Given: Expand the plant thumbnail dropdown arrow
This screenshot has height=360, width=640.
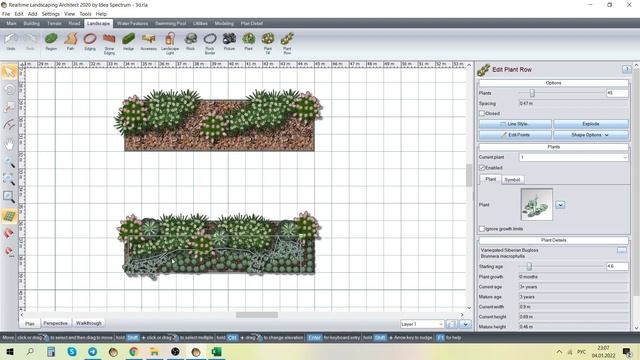Looking at the screenshot, I should (x=560, y=204).
